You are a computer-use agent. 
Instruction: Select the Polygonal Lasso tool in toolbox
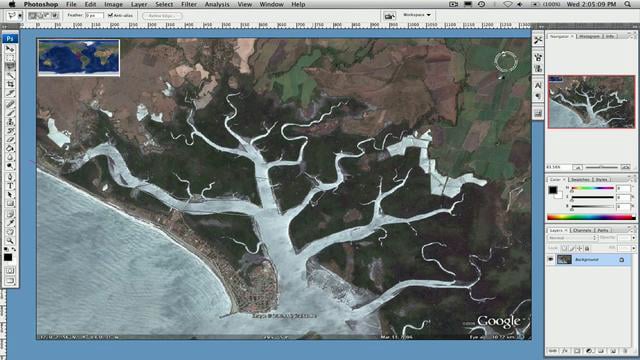(10, 67)
